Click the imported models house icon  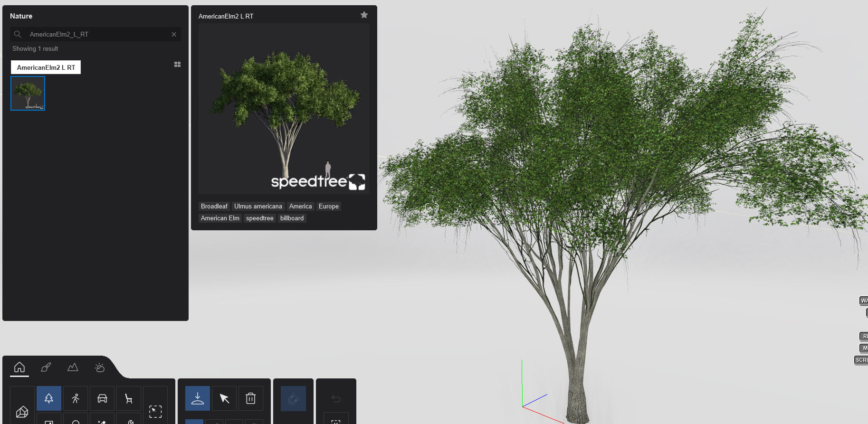pyautogui.click(x=22, y=411)
